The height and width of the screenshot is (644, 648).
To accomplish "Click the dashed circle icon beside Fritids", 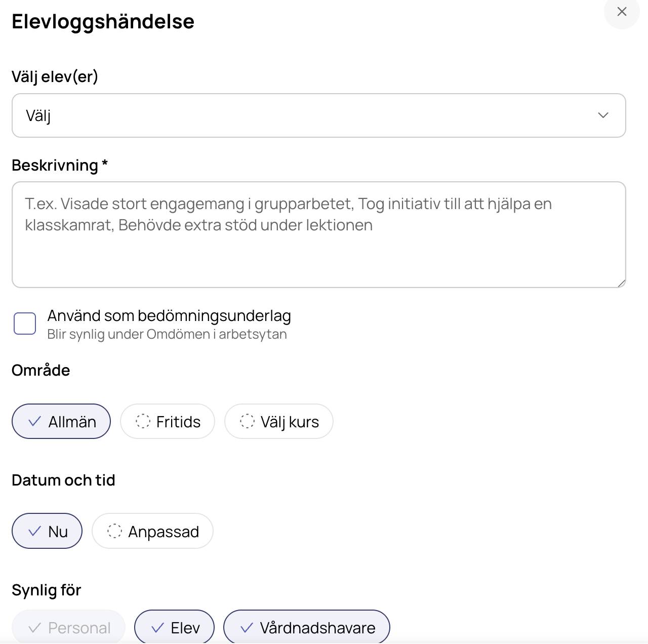I will coord(143,421).
